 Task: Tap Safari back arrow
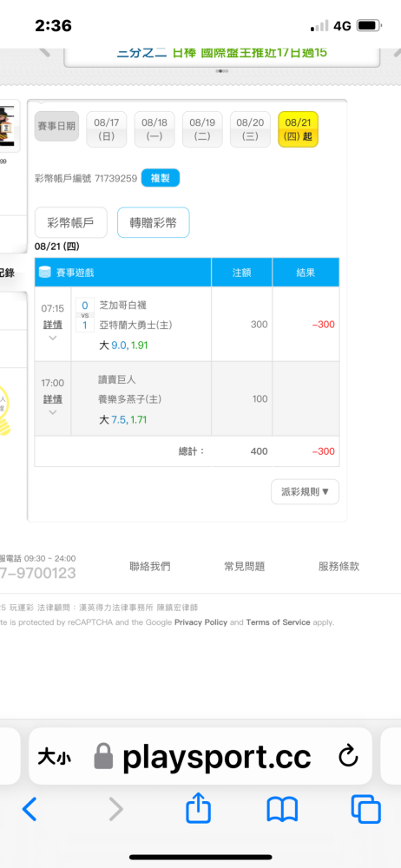(30, 809)
